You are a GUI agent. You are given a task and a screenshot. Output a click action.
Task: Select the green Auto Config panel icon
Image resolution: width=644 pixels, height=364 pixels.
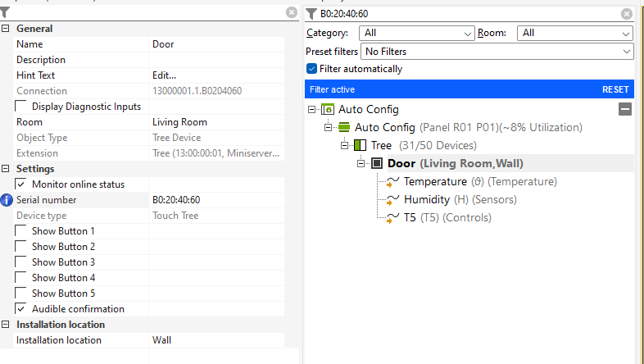click(x=344, y=127)
